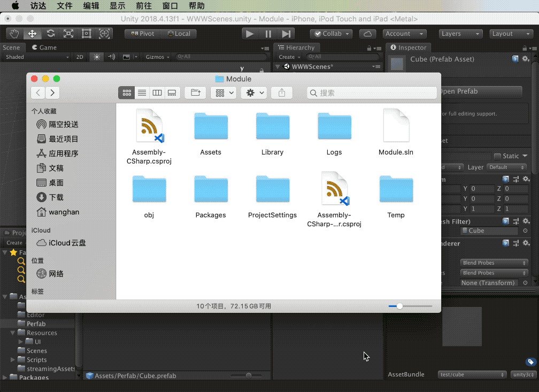Toggle scene lighting sun icon
The height and width of the screenshot is (392, 539).
click(97, 57)
